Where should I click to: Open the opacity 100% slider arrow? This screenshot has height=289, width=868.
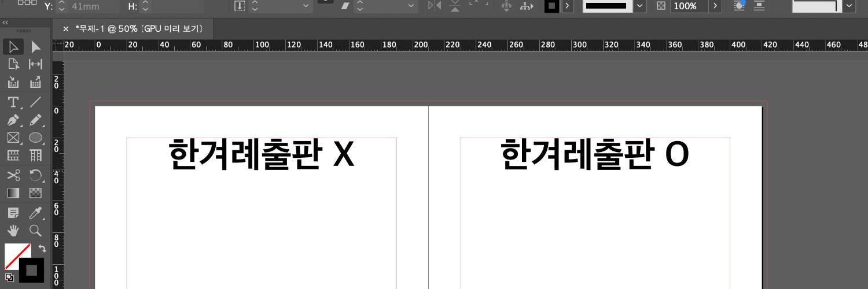pyautogui.click(x=716, y=6)
